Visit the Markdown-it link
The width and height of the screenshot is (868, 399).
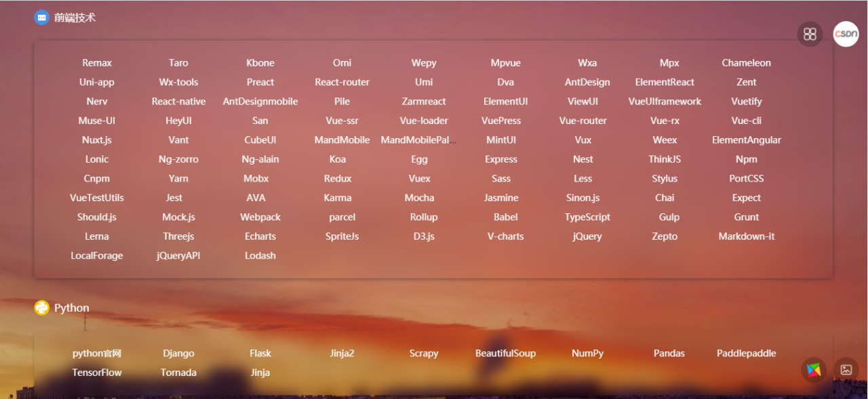[746, 236]
